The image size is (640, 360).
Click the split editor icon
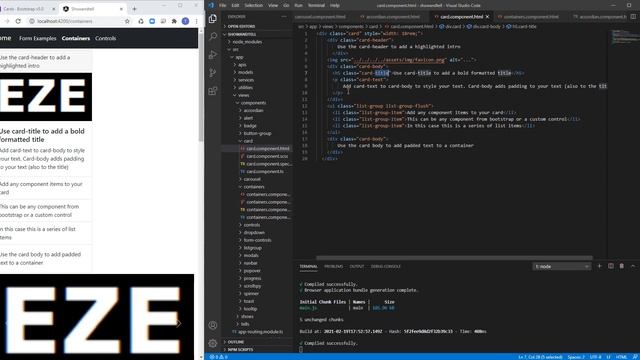(x=633, y=16)
